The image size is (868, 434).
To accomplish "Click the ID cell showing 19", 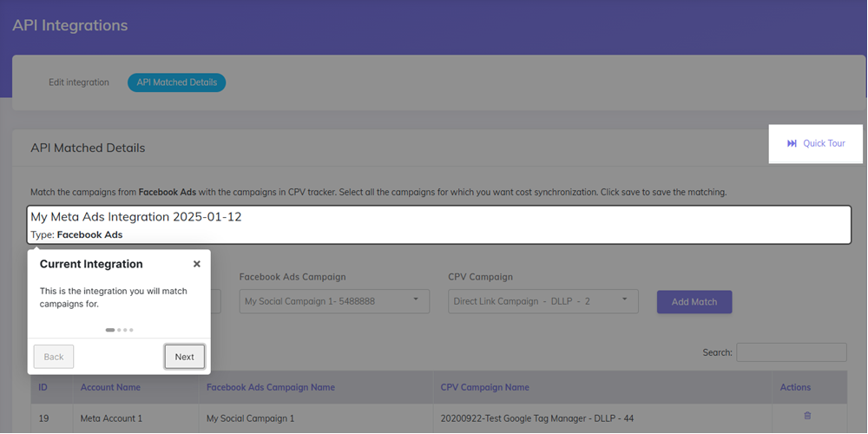I will pos(51,418).
